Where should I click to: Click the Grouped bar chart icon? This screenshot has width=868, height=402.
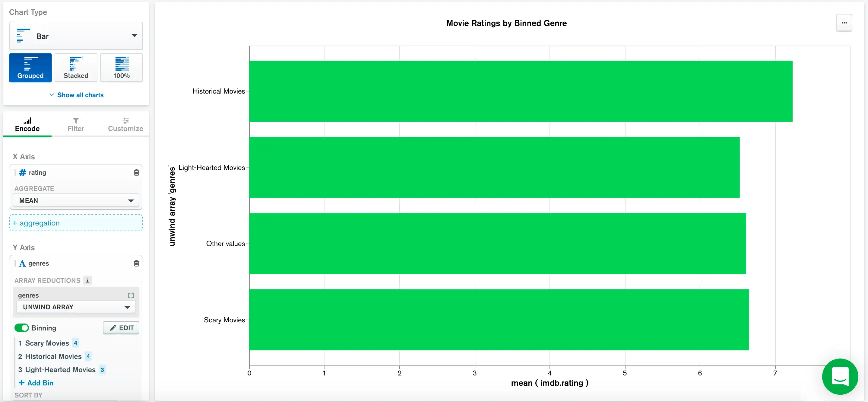(30, 66)
